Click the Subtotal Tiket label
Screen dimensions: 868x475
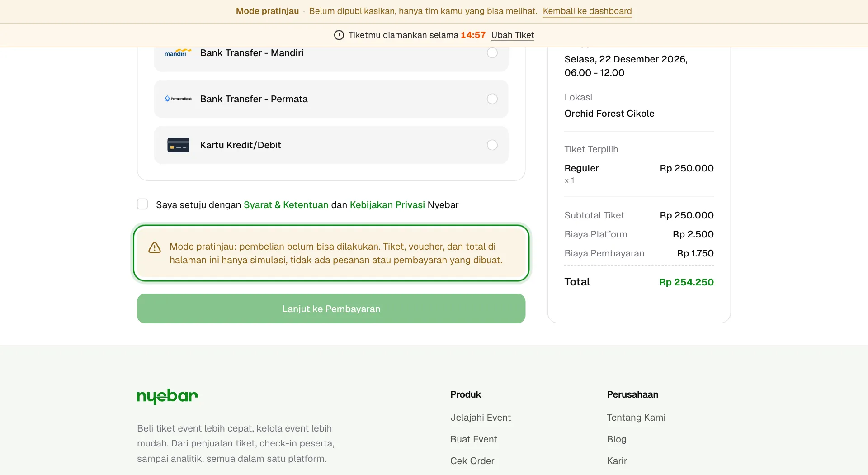pyautogui.click(x=594, y=215)
